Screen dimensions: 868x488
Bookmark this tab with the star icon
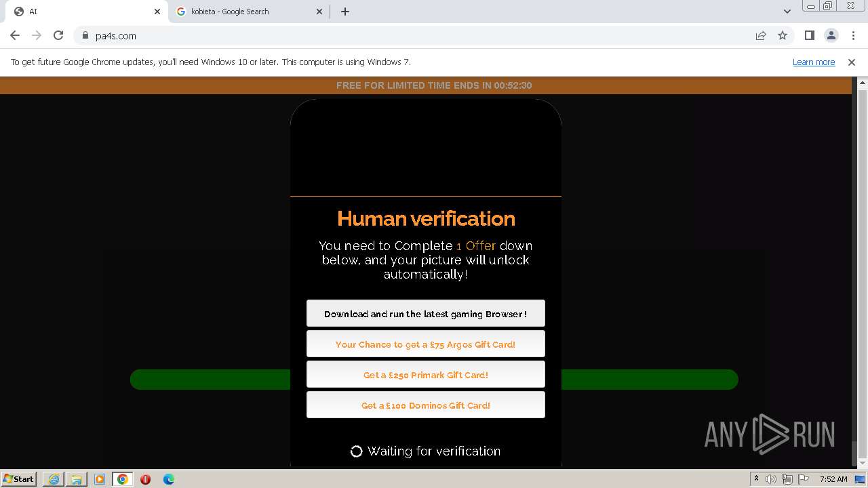(783, 35)
